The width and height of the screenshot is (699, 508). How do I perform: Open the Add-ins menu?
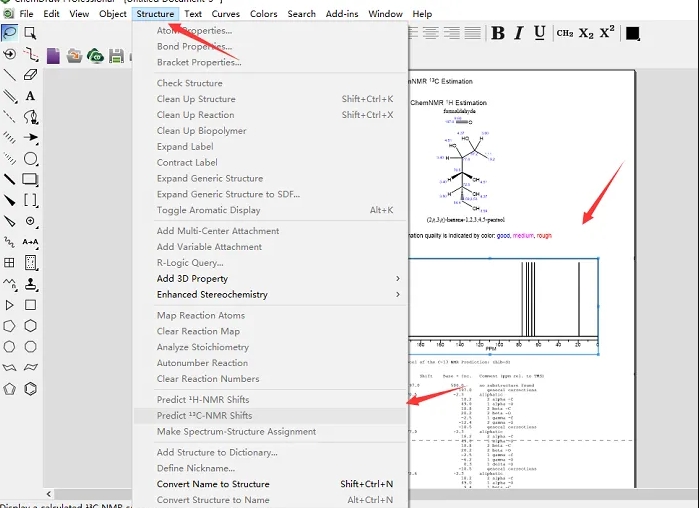(x=343, y=14)
